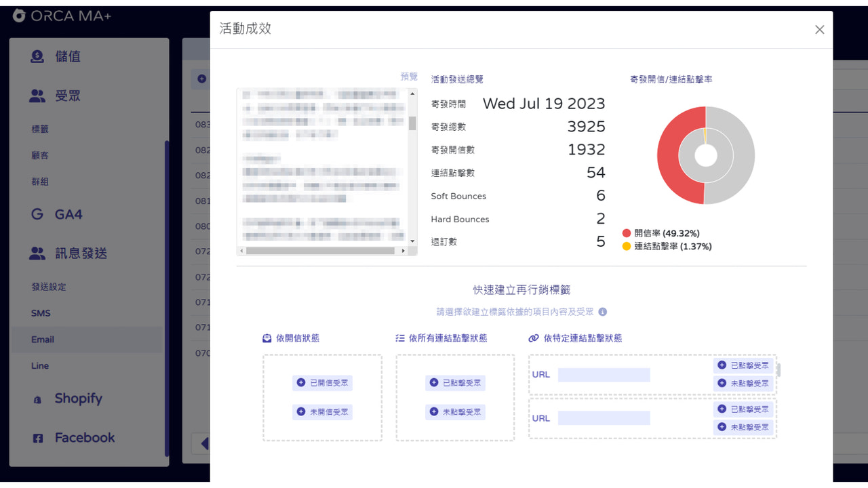Click the Soft Bounces label
This screenshot has width=868, height=488.
pos(458,197)
